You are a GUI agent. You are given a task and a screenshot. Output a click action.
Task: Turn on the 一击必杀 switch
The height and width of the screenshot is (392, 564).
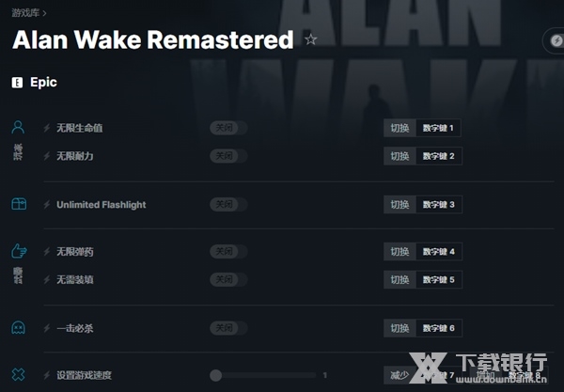click(228, 328)
